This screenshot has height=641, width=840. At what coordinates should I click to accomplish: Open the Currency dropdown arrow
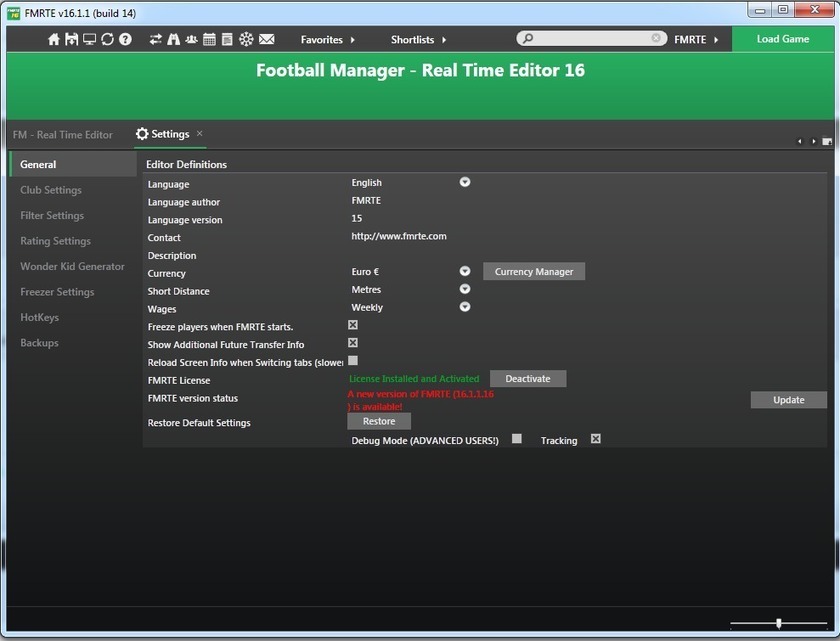click(465, 271)
